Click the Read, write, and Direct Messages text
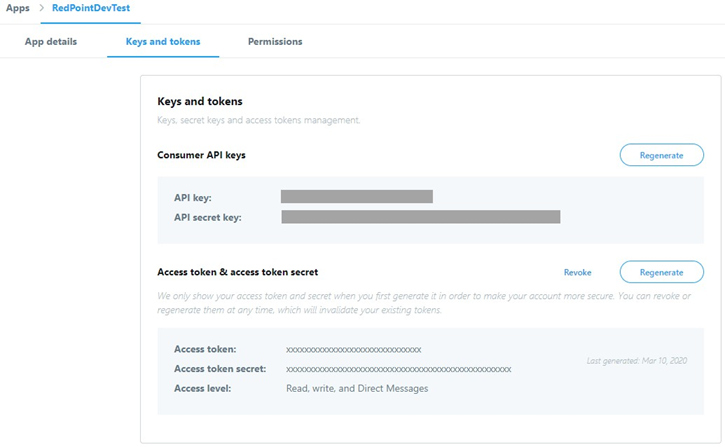The width and height of the screenshot is (725, 447). click(357, 388)
